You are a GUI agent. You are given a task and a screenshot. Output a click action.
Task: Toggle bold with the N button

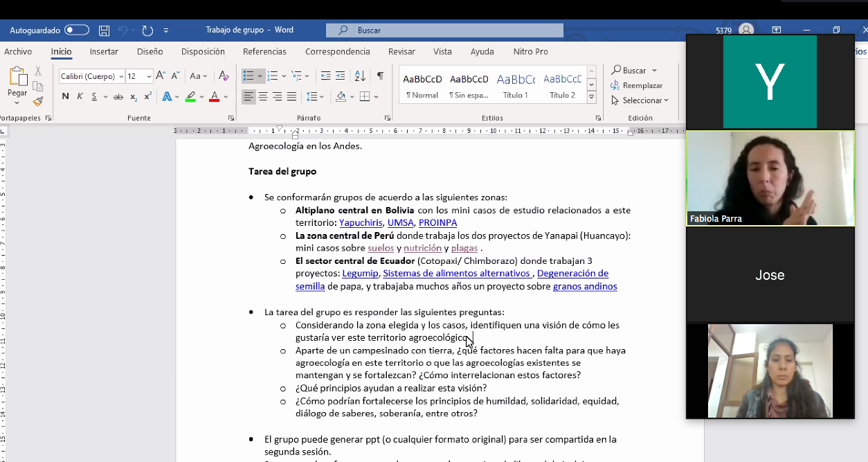click(x=65, y=97)
